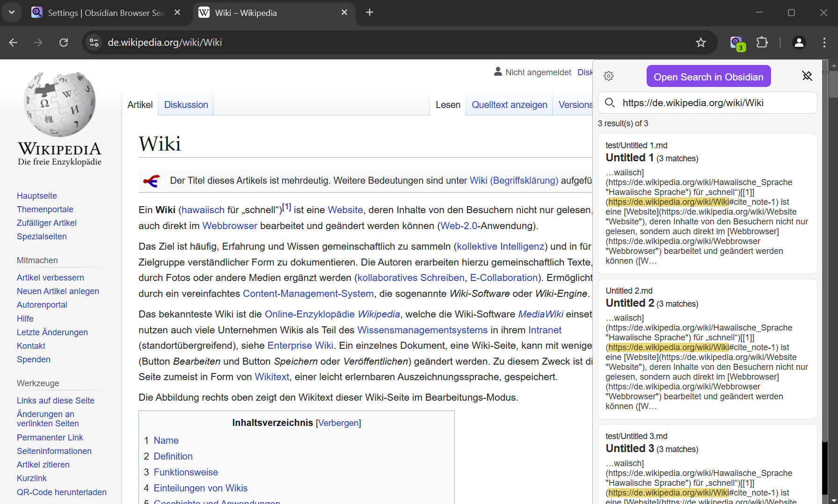838x504 pixels.
Task: Open Spezialseiten link
Action: [x=42, y=237]
